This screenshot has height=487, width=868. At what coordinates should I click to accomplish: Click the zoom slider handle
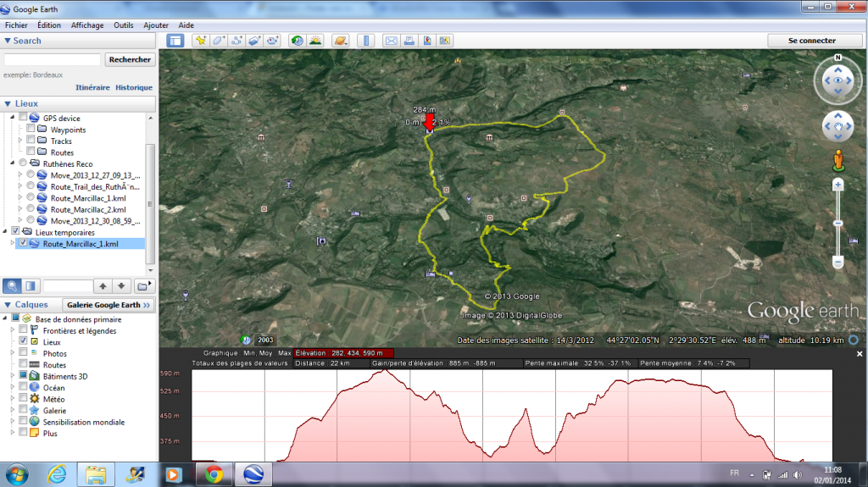(x=838, y=223)
